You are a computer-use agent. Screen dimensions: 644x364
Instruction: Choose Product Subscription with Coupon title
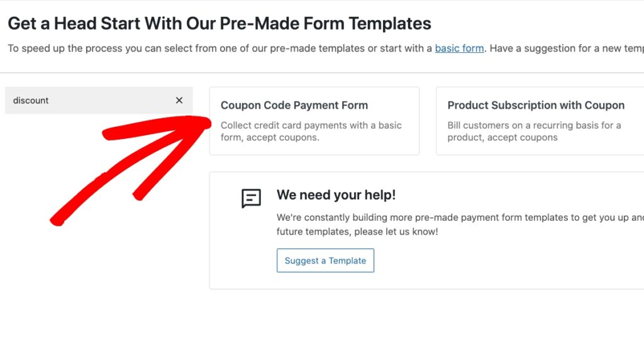pos(536,106)
